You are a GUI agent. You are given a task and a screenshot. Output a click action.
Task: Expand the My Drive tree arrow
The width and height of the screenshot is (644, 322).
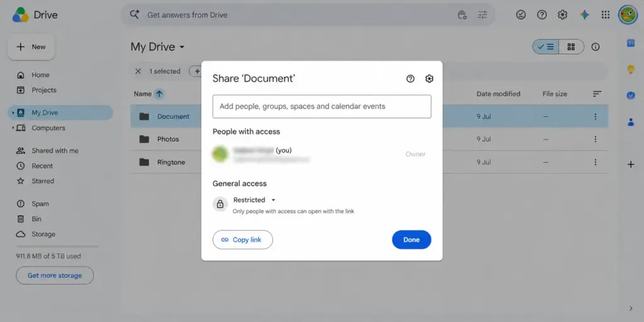pos(13,113)
